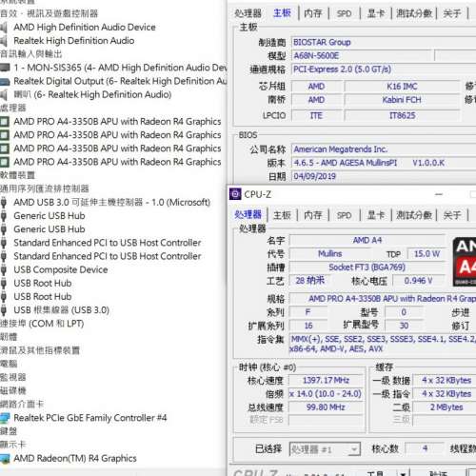Select USB 根集線器 (USB 3.0) entry
476x476 pixels.
61,310
